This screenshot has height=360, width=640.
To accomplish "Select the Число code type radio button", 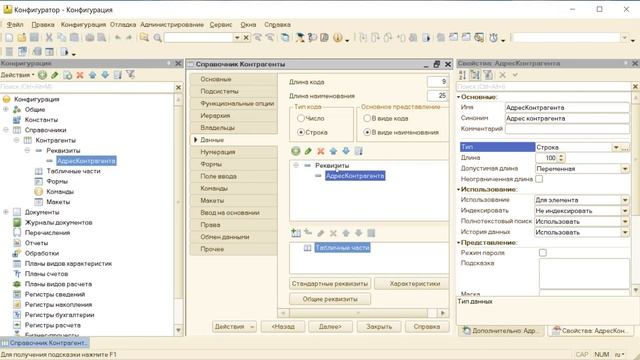I will click(301, 118).
